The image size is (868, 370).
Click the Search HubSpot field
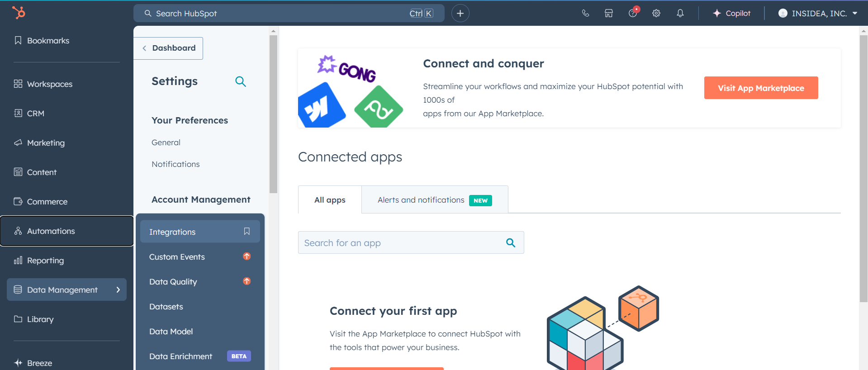[x=289, y=14]
